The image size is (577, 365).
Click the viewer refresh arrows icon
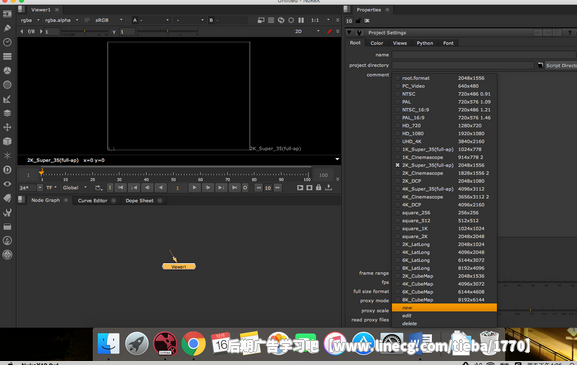pyautogui.click(x=281, y=20)
